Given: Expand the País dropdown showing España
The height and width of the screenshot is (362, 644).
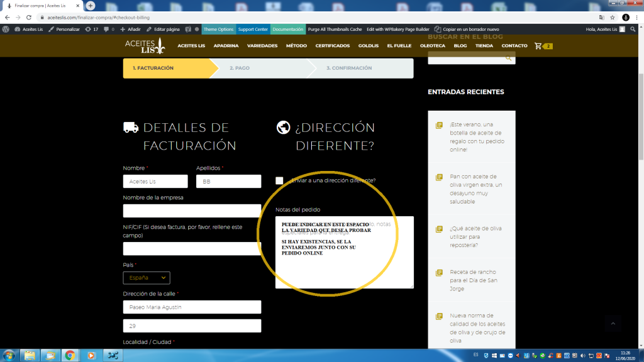Looking at the screenshot, I should click(147, 278).
